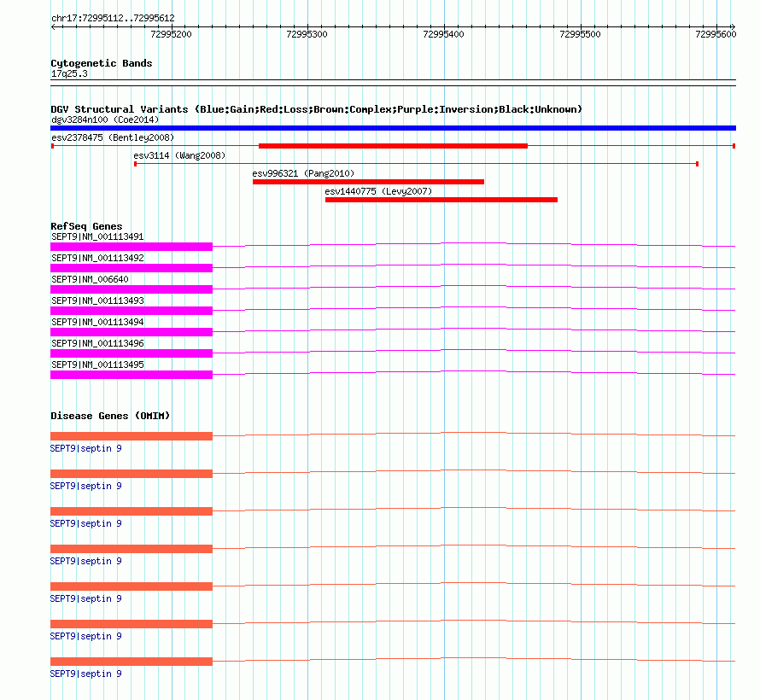Click the cytogenetic band 17q25.3 bar
Image resolution: width=760 pixels, height=700 pixels.
click(393, 83)
